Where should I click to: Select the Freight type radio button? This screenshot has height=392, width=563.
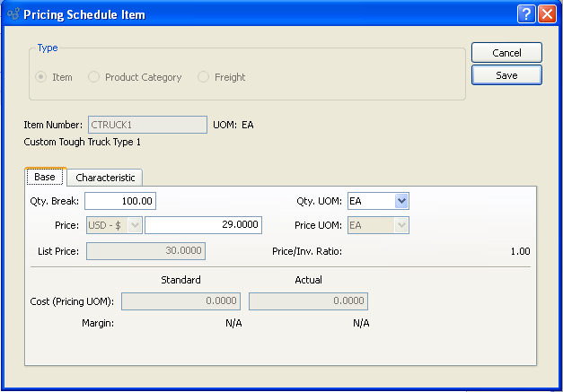coord(203,77)
